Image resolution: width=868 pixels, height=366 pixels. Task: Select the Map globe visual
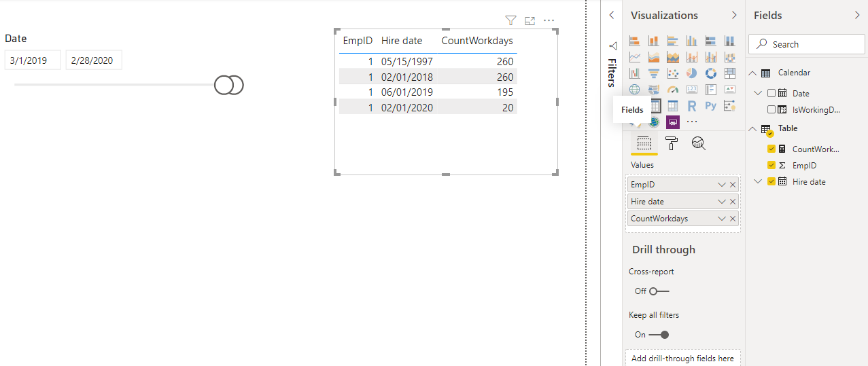[635, 90]
